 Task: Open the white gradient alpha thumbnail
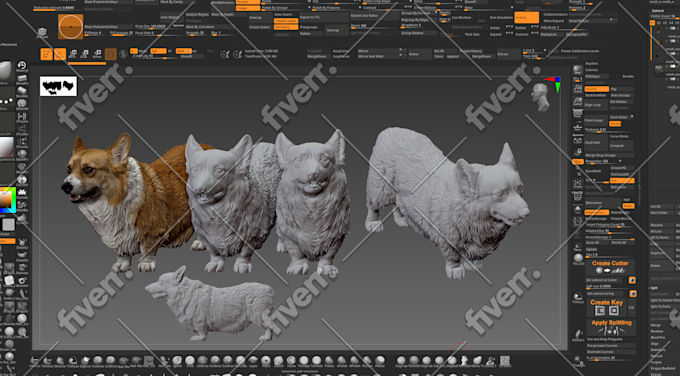(7, 147)
